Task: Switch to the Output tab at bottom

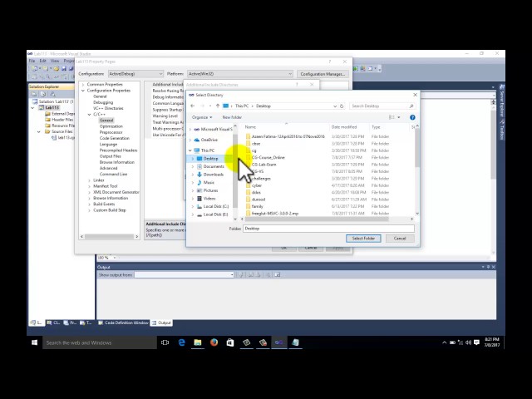Action: pyautogui.click(x=161, y=323)
